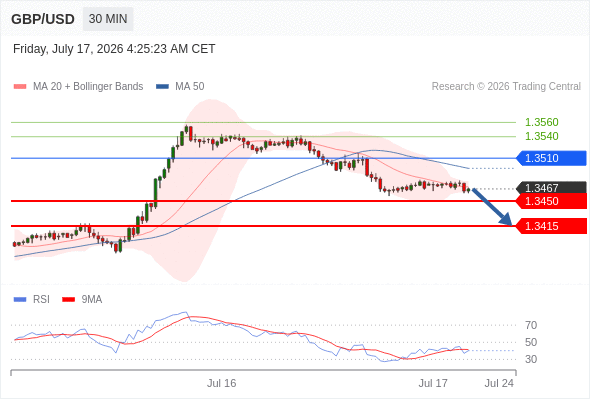The image size is (590, 400).
Task: Click the blue MA 50 legend swatch
Action: pos(163,87)
